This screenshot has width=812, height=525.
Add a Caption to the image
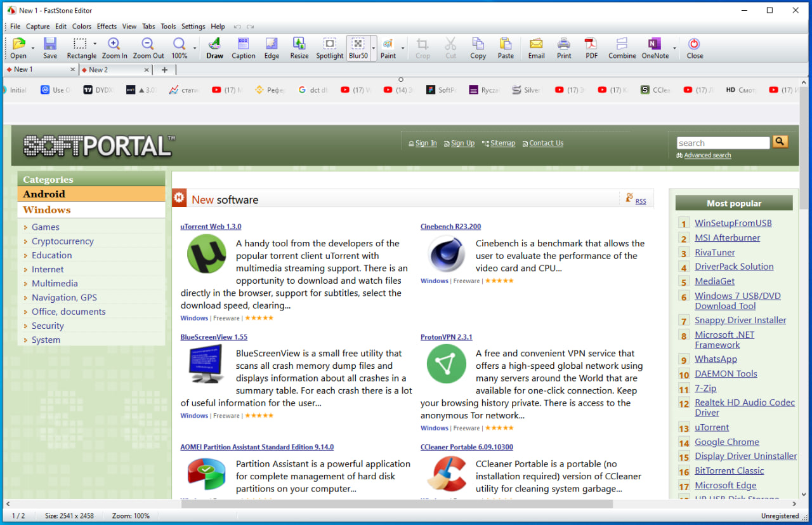[x=243, y=44]
